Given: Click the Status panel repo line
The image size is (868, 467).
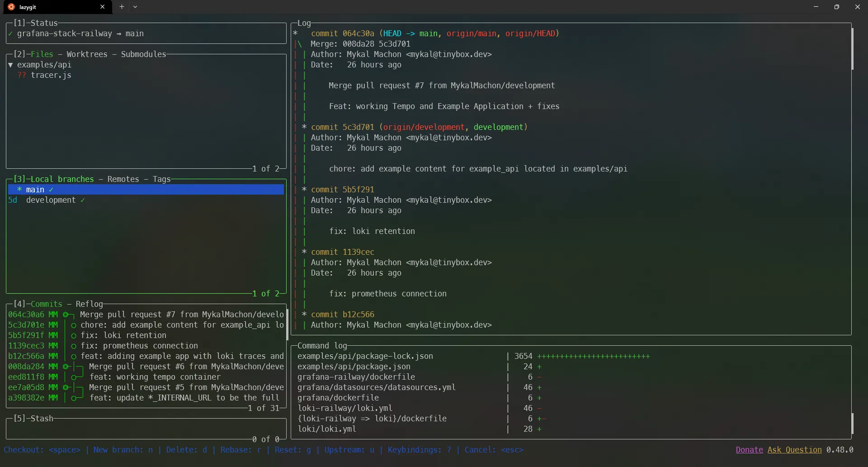Looking at the screenshot, I should [76, 33].
